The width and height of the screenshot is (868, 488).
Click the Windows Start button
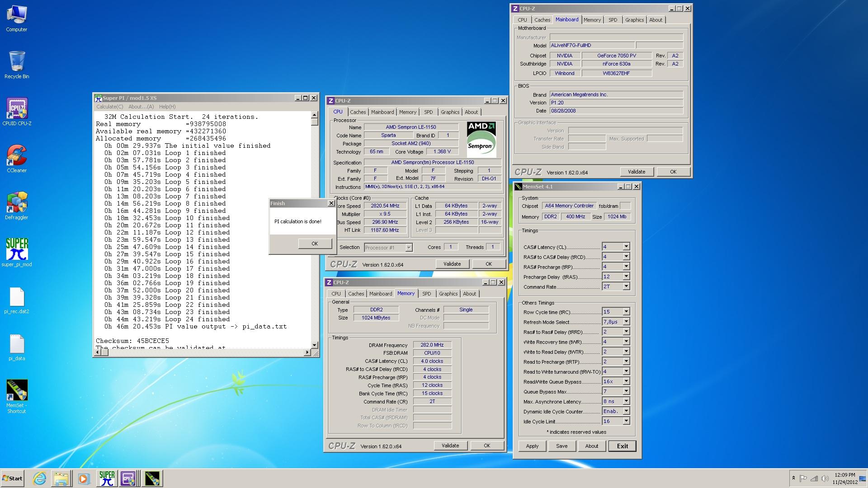tap(12, 479)
